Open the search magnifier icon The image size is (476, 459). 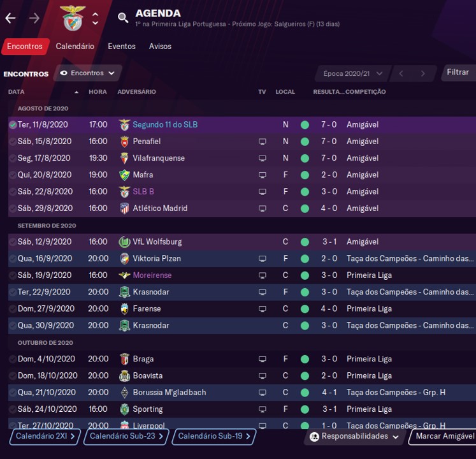(123, 18)
